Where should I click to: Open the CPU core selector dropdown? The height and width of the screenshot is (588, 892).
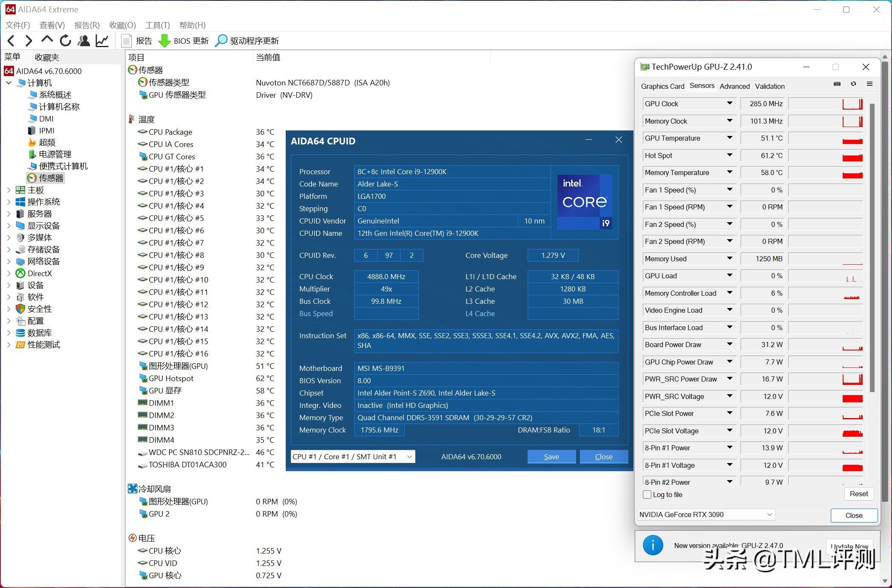pos(352,457)
